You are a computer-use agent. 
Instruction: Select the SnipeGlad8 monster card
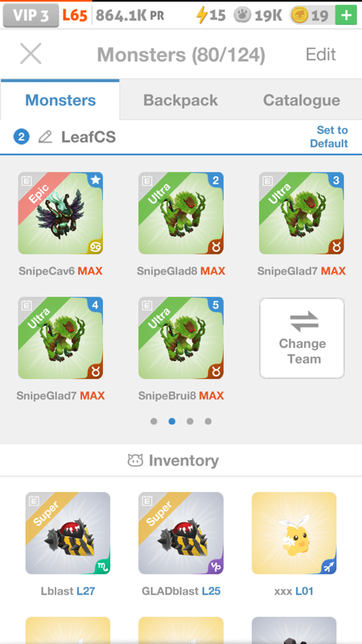pos(181,213)
